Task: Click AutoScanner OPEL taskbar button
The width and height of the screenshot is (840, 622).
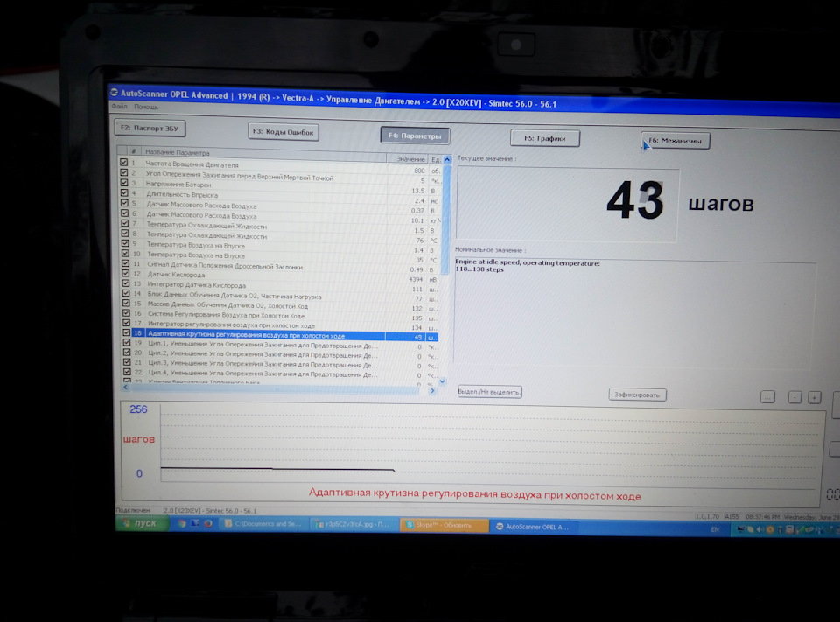Action: pyautogui.click(x=533, y=527)
